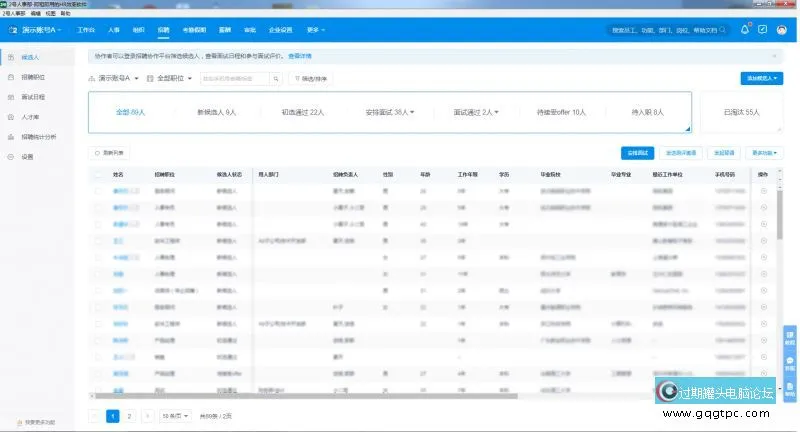Viewport: 800px width, 432px height.
Task: Select the 招聘 navigation tab
Action: [163, 30]
